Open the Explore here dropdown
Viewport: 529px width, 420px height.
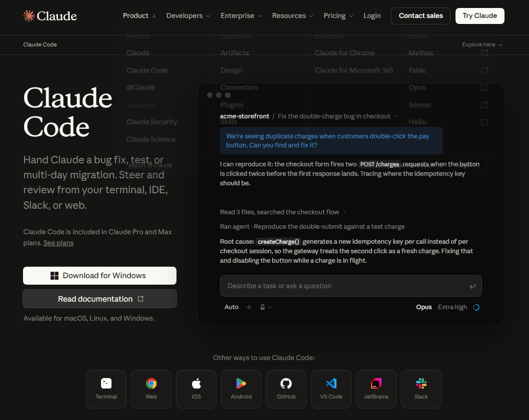point(482,44)
